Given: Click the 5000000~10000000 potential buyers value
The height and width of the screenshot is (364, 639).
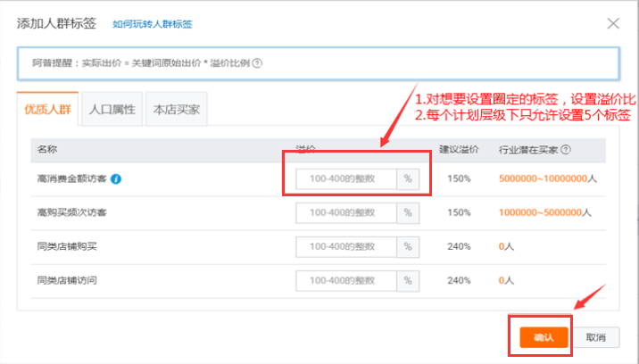Looking at the screenshot, I should tap(543, 178).
